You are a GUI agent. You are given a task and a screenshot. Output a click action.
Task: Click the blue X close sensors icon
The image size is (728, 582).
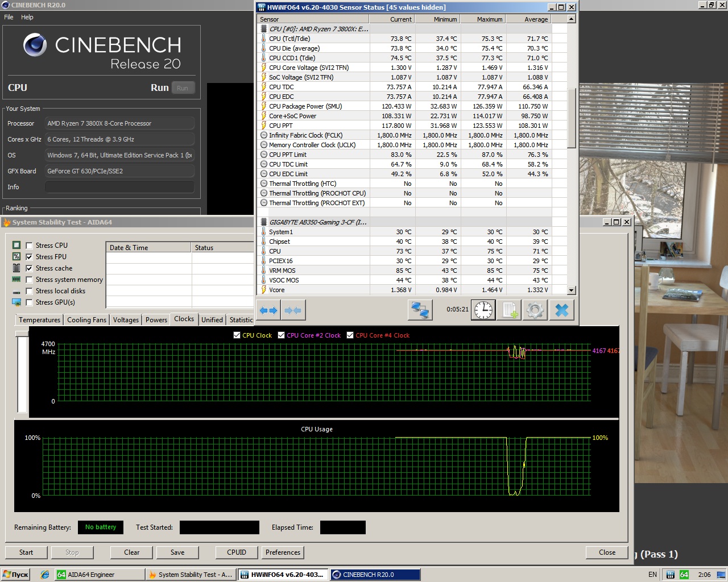[561, 310]
